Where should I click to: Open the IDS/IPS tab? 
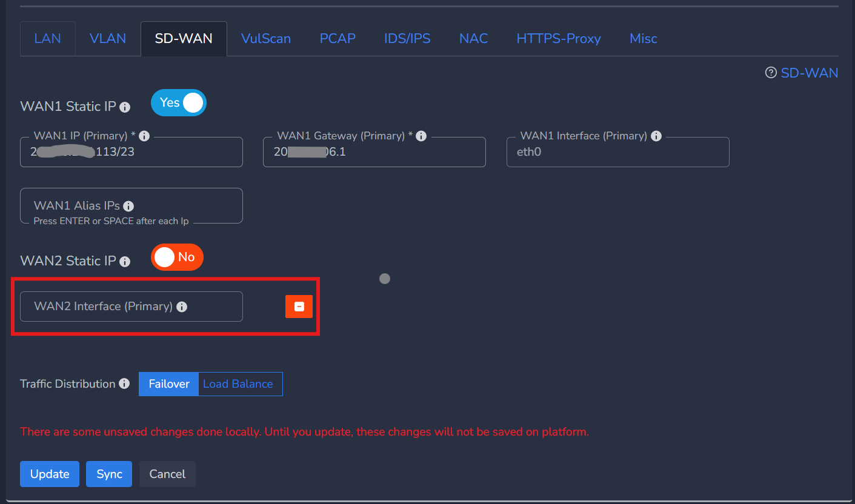[x=407, y=39]
